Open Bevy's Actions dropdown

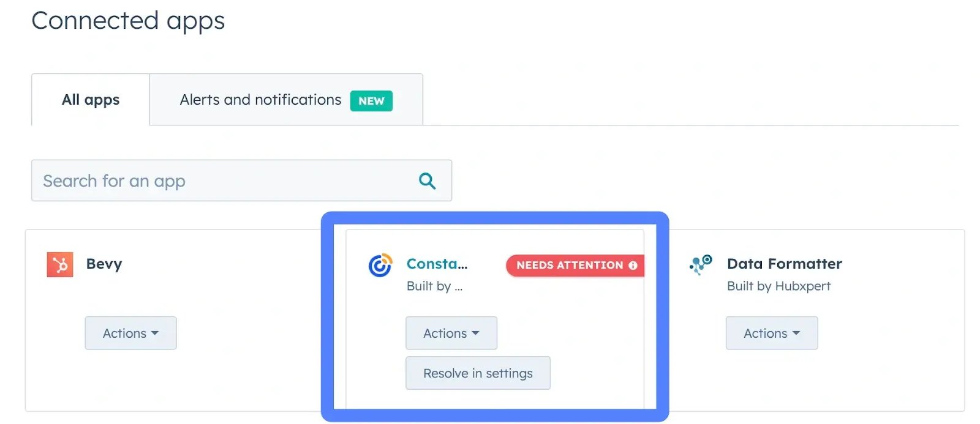click(x=130, y=333)
